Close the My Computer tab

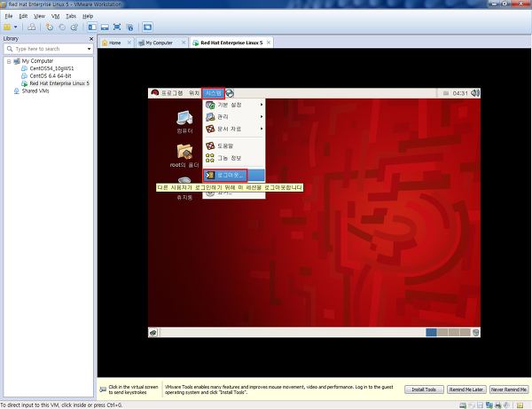click(184, 43)
